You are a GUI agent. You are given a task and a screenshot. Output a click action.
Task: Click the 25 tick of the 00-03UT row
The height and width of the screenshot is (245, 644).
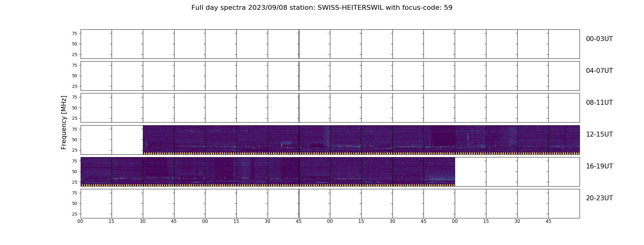tap(75, 55)
